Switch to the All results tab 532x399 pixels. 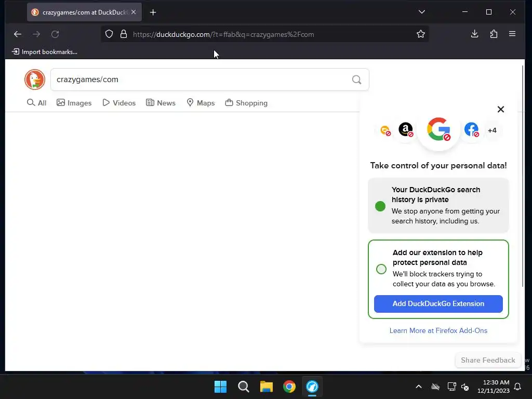[x=37, y=103]
